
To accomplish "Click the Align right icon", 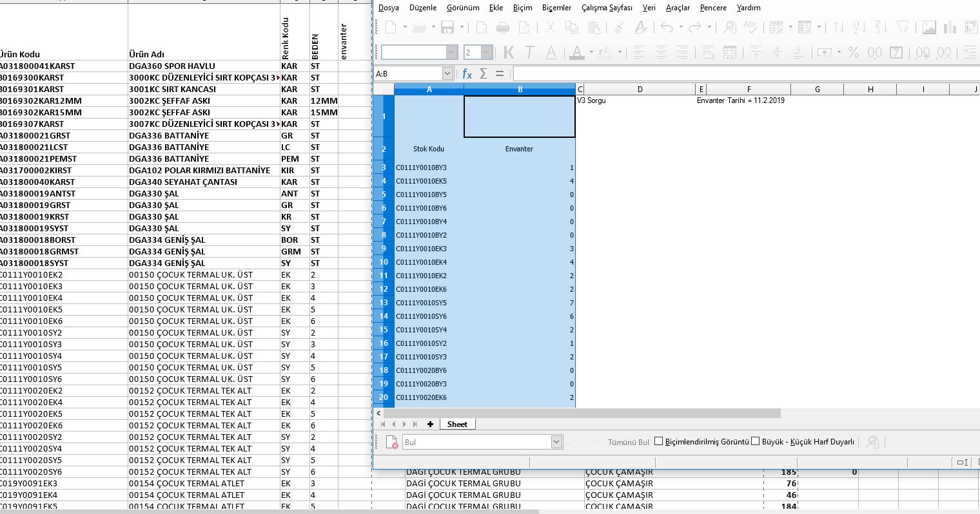I will pyautogui.click(x=682, y=52).
